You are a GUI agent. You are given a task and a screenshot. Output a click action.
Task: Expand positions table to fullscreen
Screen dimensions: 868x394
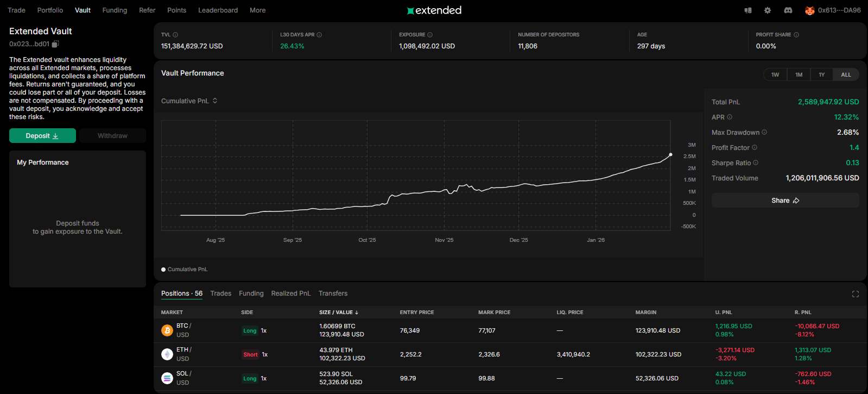(855, 294)
